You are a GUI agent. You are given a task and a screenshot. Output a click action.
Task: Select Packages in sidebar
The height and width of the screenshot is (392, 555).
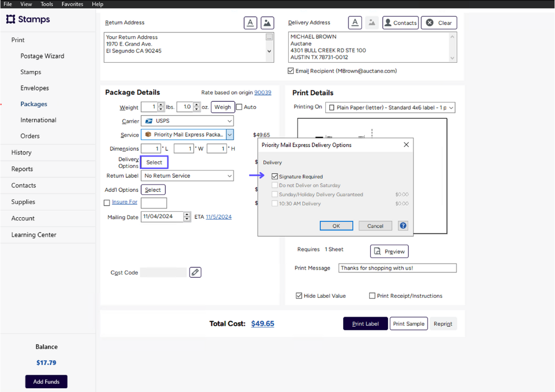tap(34, 104)
